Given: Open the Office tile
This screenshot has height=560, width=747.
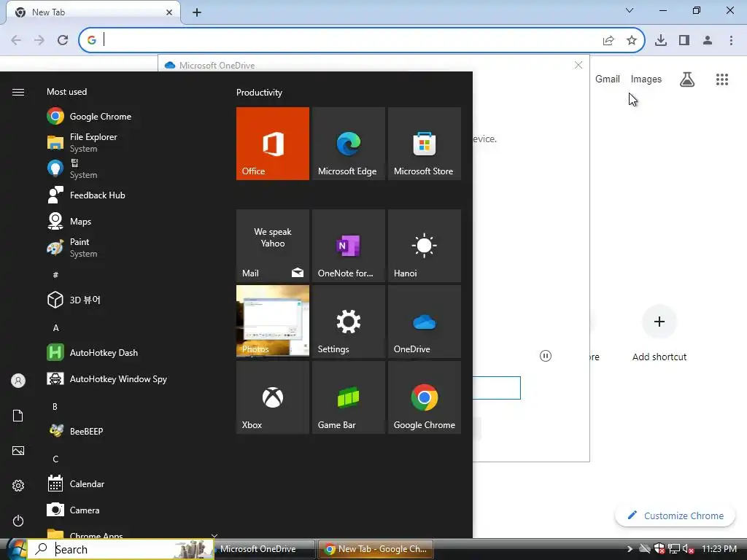Looking at the screenshot, I should coord(273,144).
